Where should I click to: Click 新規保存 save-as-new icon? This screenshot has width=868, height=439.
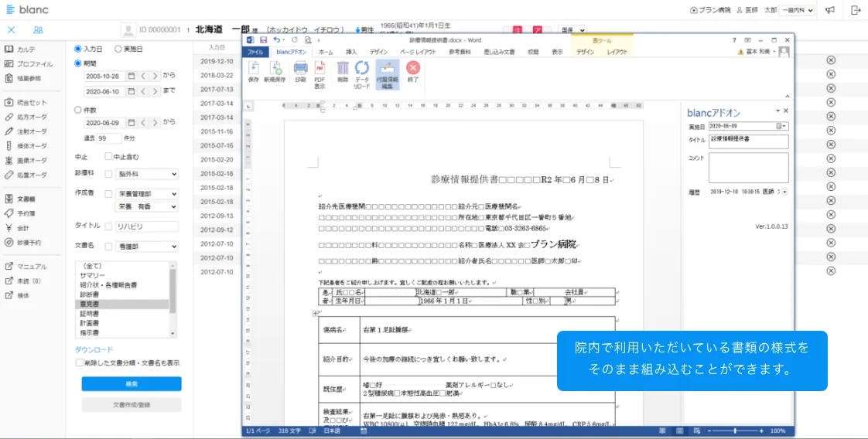(x=275, y=72)
